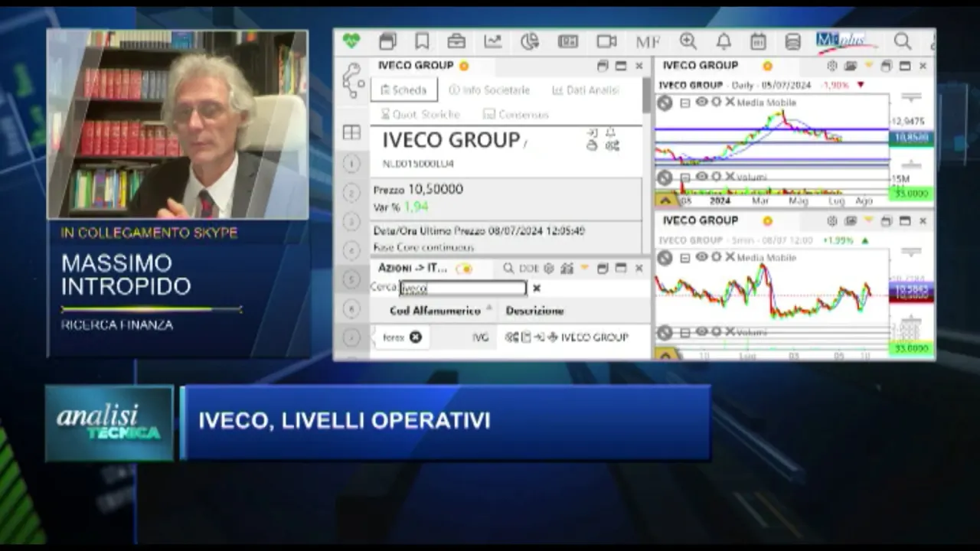The image size is (980, 551).
Task: Open gear settings in Azioni panel header
Action: coord(548,269)
